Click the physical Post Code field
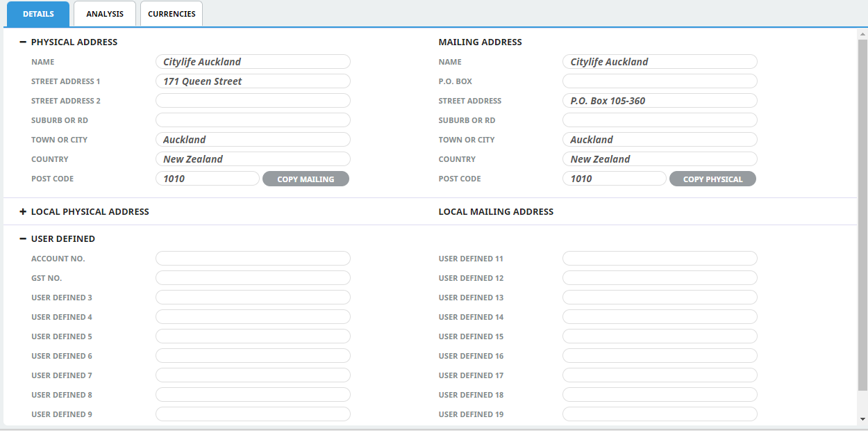This screenshot has width=868, height=431. point(207,179)
